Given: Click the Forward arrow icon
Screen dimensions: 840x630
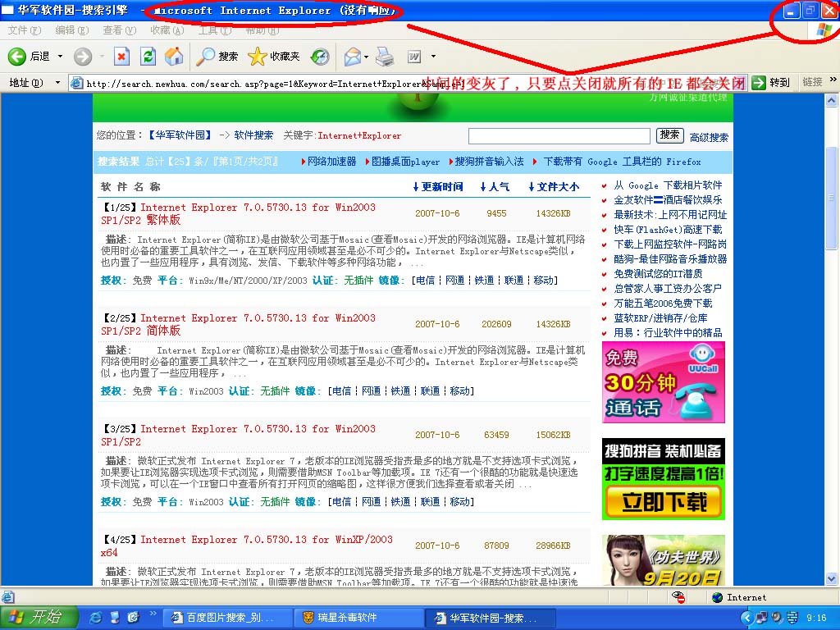Looking at the screenshot, I should pos(83,57).
